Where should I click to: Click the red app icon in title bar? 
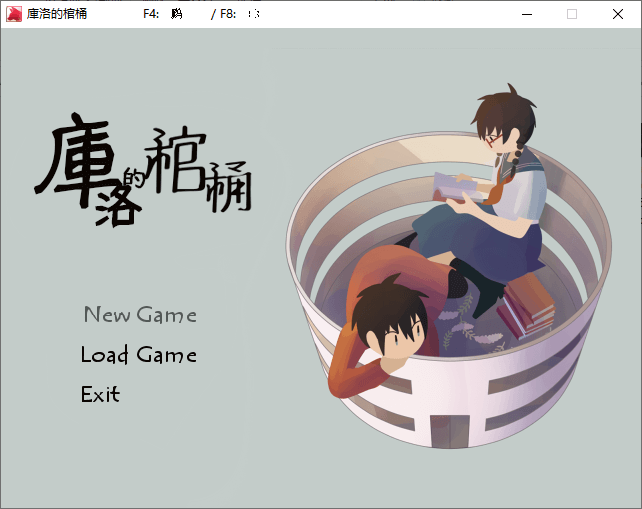(x=14, y=14)
